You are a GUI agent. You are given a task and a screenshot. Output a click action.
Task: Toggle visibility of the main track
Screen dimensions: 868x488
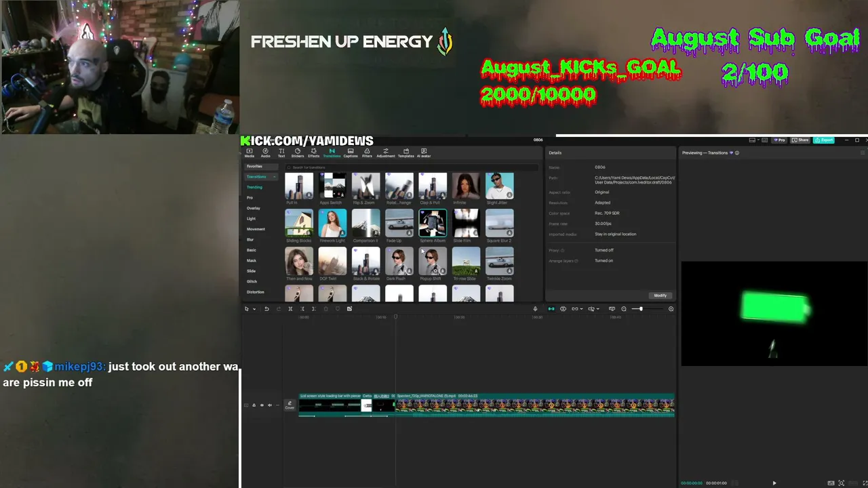coord(262,405)
